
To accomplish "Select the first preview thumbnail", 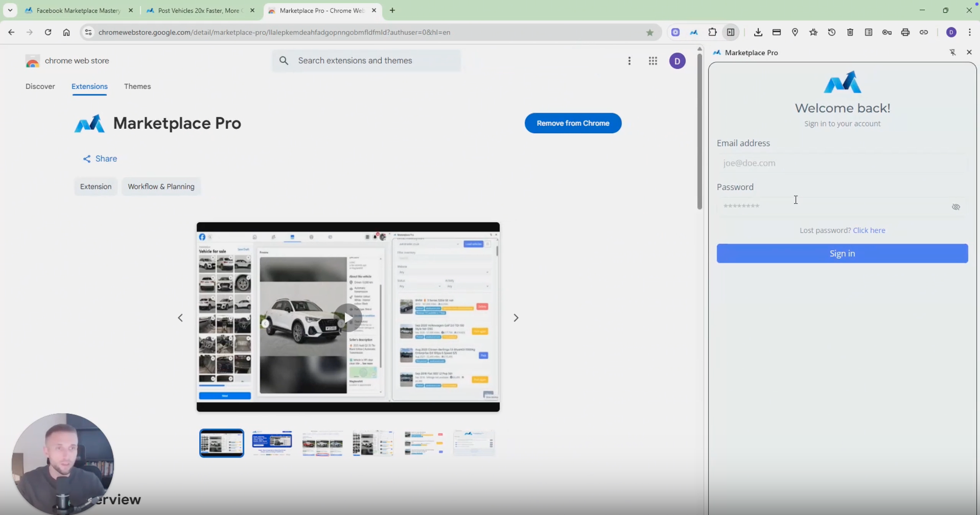I will tap(222, 443).
